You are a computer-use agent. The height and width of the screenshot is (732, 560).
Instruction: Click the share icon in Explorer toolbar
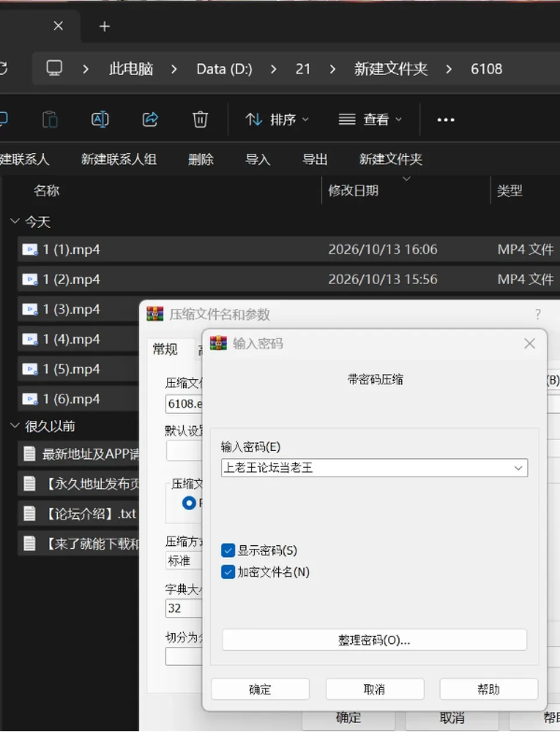click(x=150, y=120)
